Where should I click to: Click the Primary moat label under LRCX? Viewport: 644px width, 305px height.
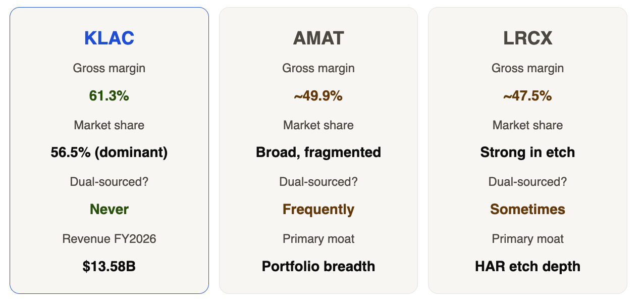pos(527,238)
